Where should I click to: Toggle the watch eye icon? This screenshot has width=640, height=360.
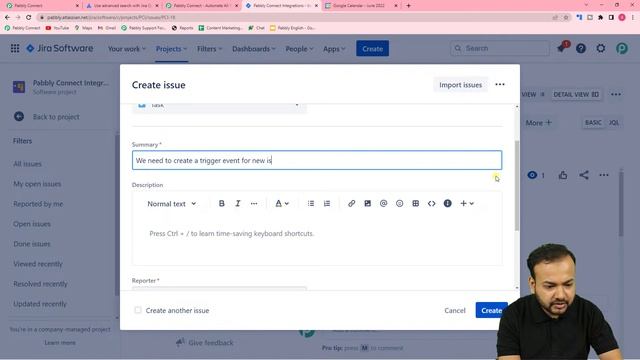532,175
